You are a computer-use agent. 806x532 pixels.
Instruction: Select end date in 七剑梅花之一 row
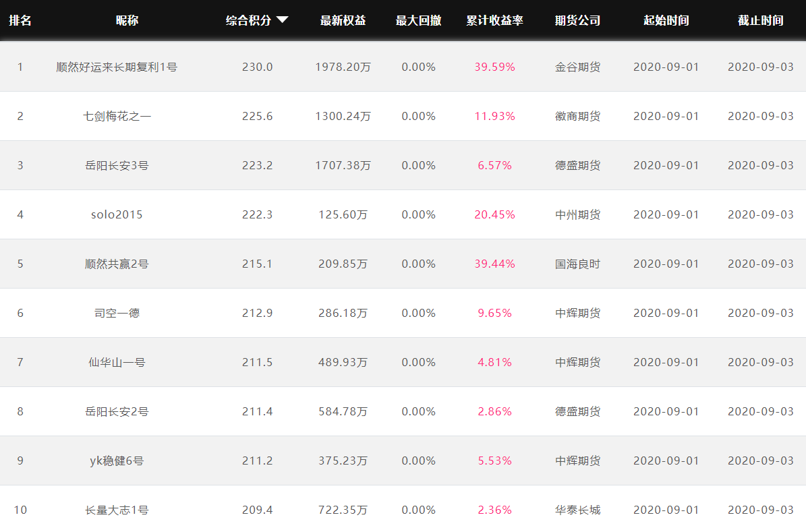761,116
